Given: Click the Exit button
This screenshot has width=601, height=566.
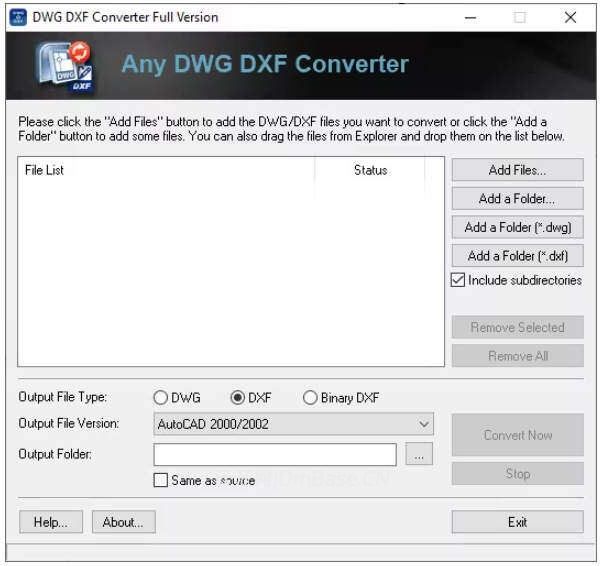Looking at the screenshot, I should [517, 522].
